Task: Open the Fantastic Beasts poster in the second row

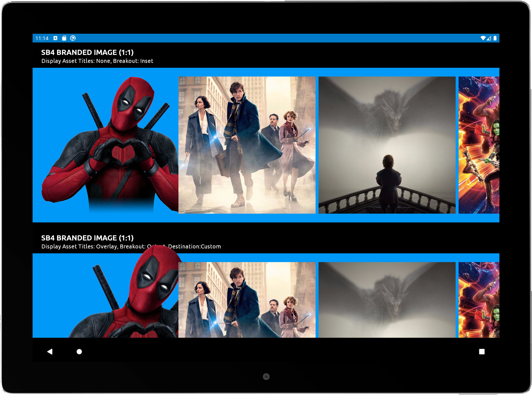Action: (247, 300)
